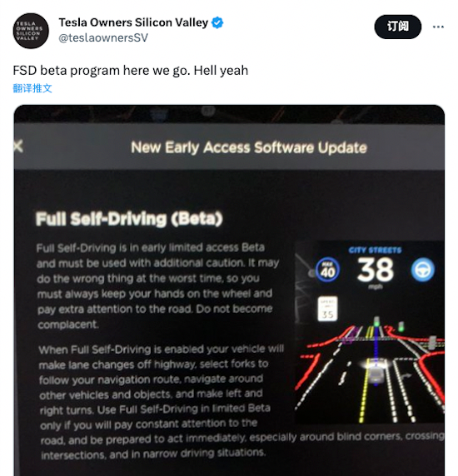Open the three-dot more options menu
The height and width of the screenshot is (476, 458).
438,27
